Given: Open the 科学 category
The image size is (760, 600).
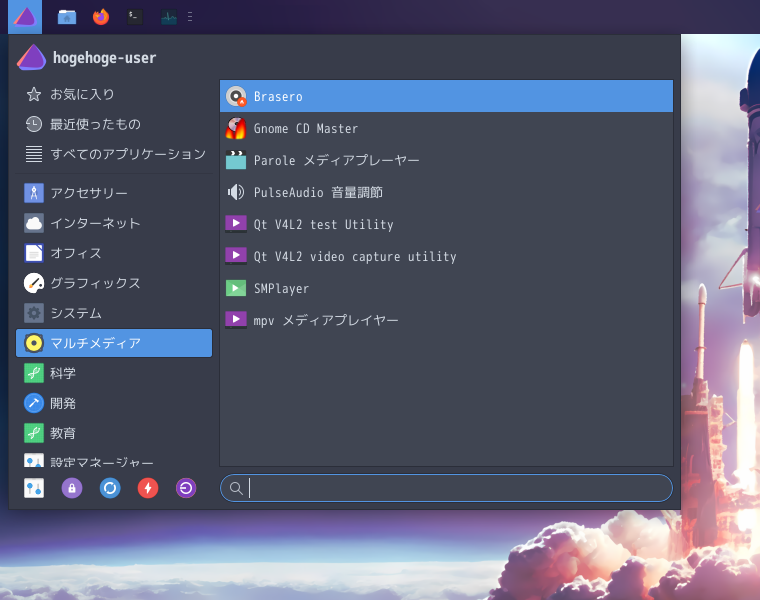Looking at the screenshot, I should (114, 373).
